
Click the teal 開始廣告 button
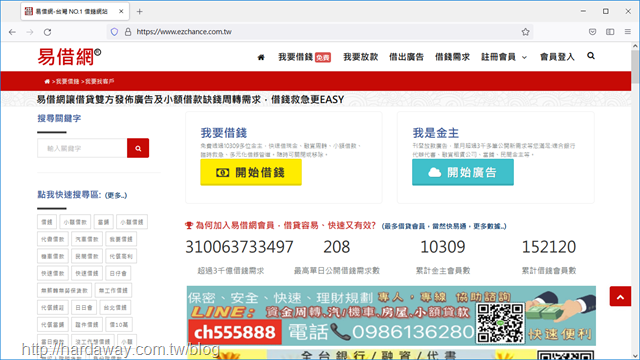tap(463, 172)
